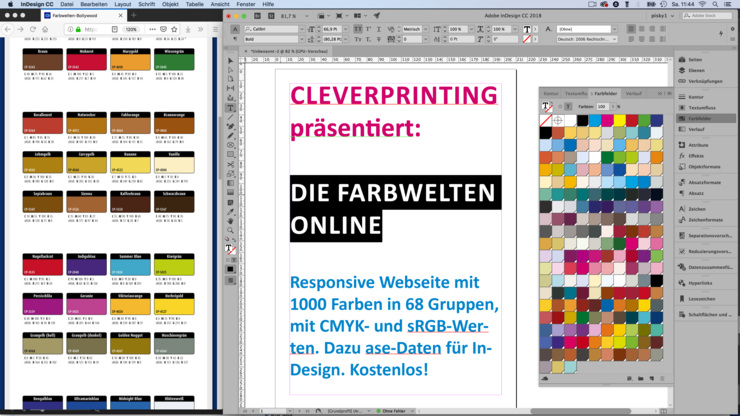
Task: Expand Farbfelder panel tabs with double chevron
Action: [x=660, y=93]
